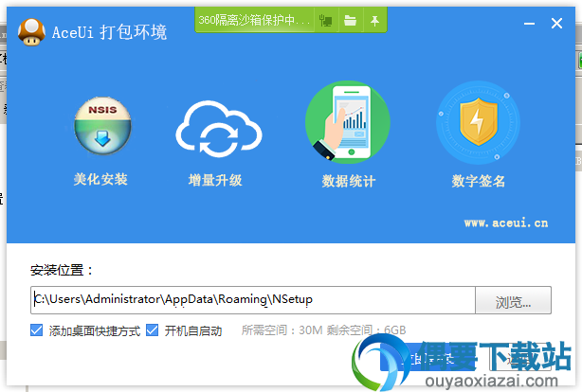This screenshot has width=582, height=392.
Task: Click the install path input field
Action: (x=253, y=300)
